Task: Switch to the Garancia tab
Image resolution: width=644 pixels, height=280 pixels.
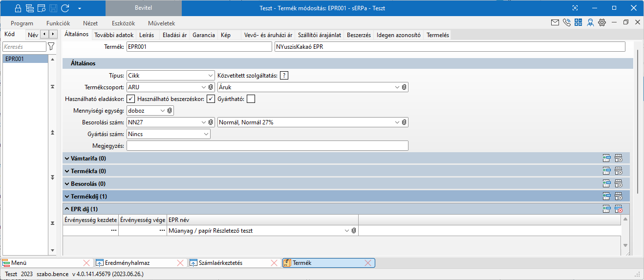Action: point(203,35)
